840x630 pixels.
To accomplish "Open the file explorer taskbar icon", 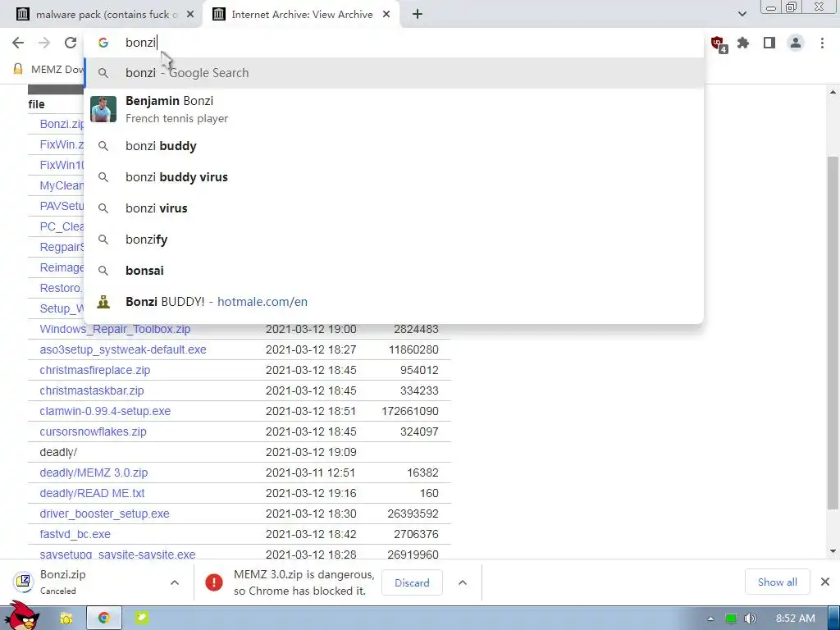I will 66,619.
